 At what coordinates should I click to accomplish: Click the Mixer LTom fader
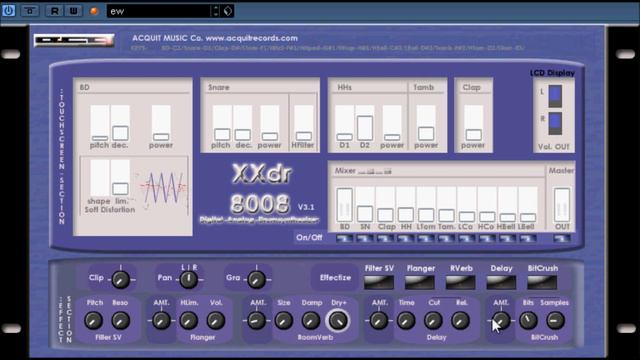tap(426, 205)
